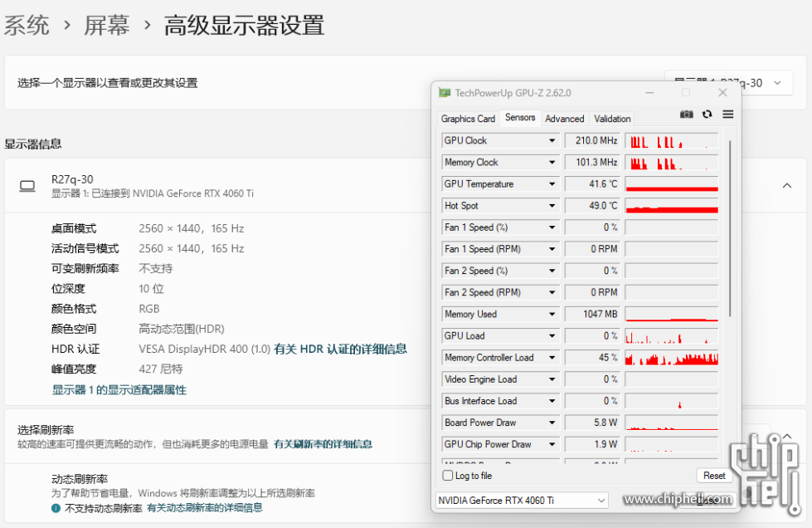The height and width of the screenshot is (528, 812).
Task: Open the GPU-Z hamburger menu
Action: tap(727, 114)
